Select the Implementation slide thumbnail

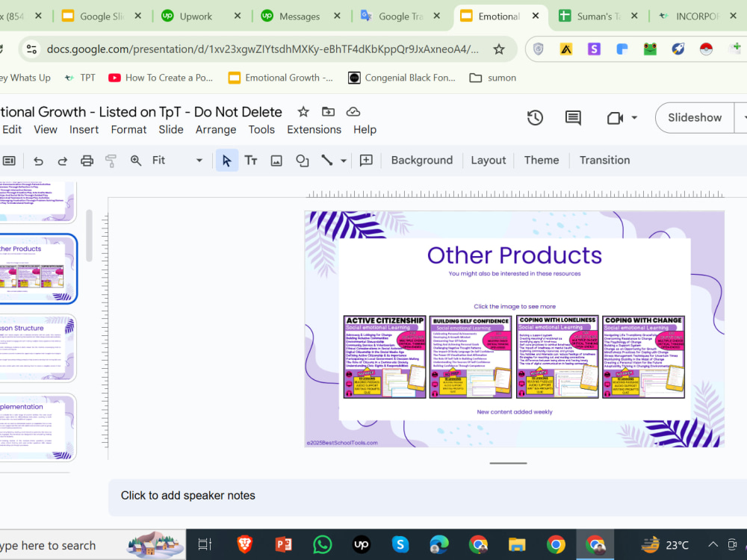point(38,428)
